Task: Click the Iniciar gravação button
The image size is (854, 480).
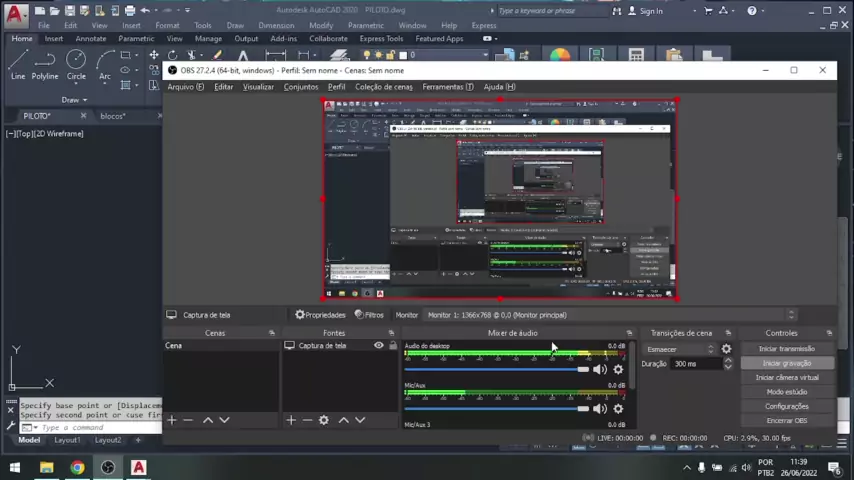Action: pos(786,363)
